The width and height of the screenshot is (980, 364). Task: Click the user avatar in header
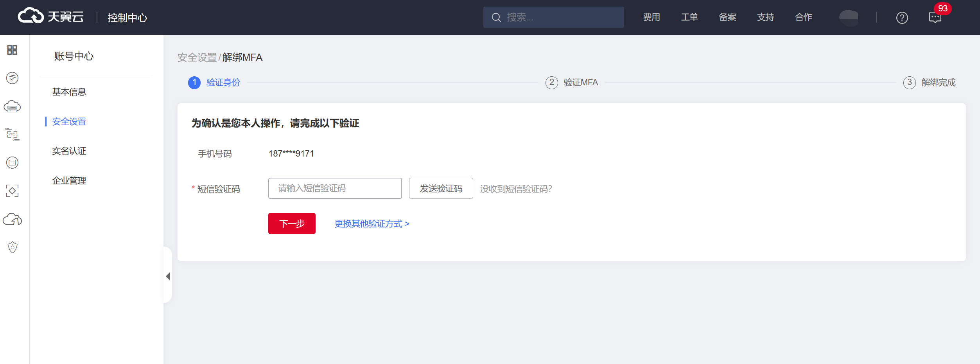(x=849, y=17)
